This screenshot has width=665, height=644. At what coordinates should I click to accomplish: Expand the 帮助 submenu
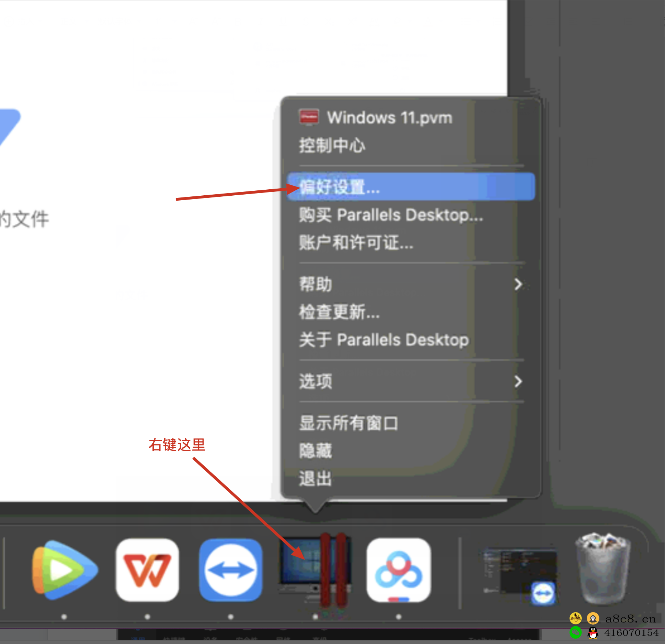click(411, 284)
